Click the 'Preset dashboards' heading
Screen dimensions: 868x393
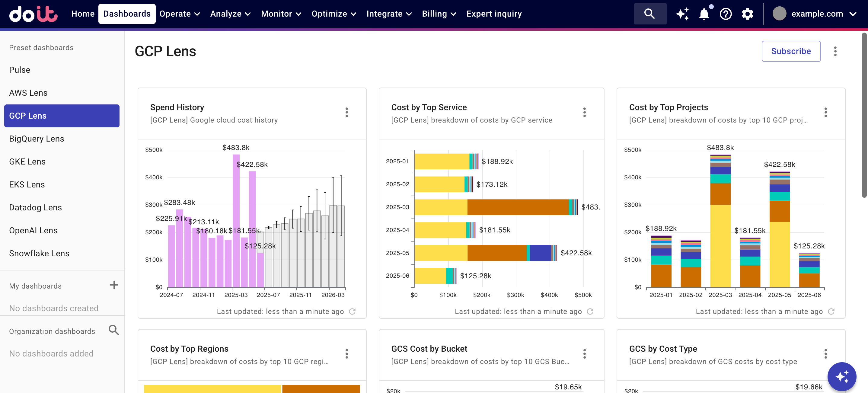pyautogui.click(x=41, y=47)
